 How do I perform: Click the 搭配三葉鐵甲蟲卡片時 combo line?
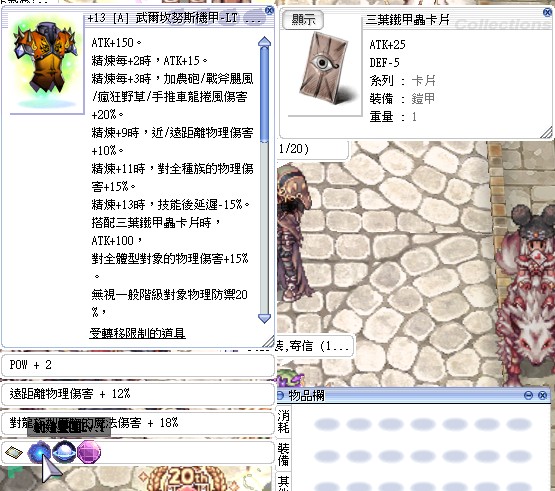(x=156, y=223)
